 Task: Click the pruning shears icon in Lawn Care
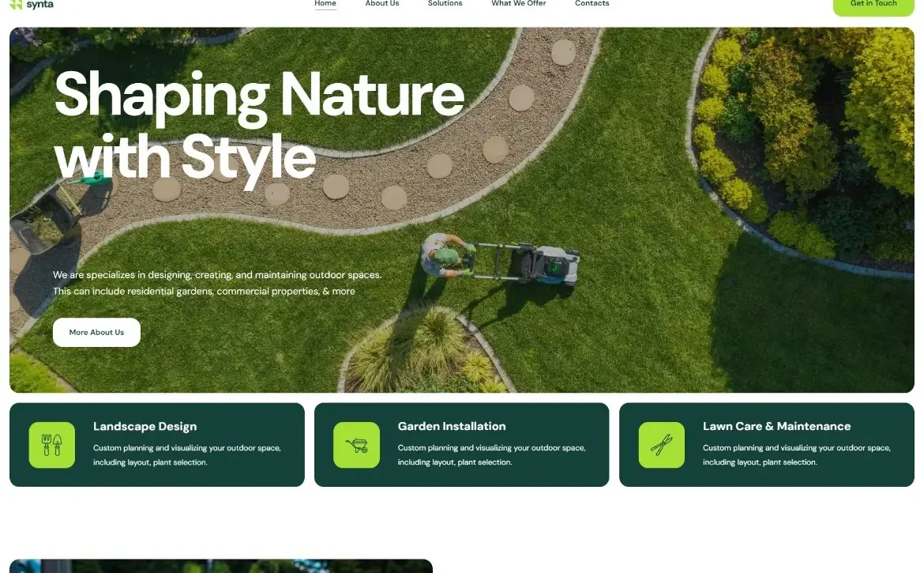pyautogui.click(x=662, y=445)
